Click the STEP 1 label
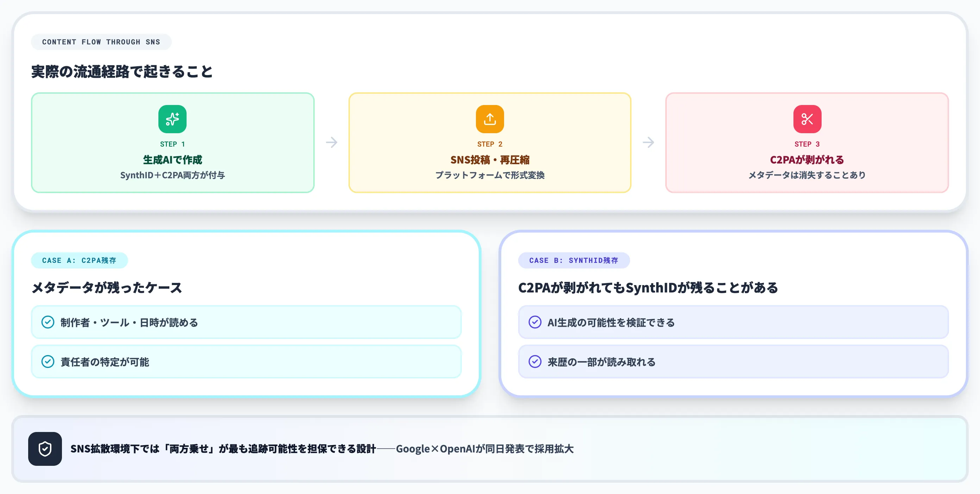The image size is (980, 494). (x=172, y=144)
